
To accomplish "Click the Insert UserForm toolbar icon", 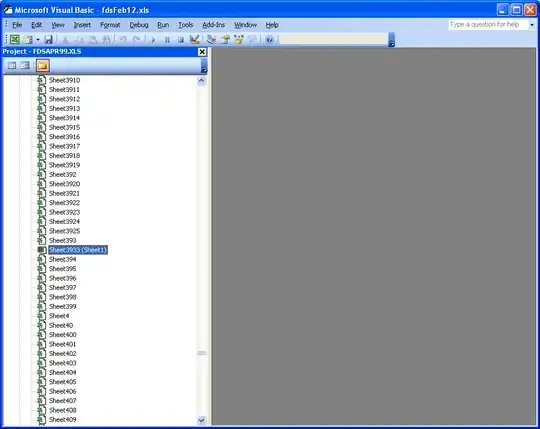I will click(28, 39).
